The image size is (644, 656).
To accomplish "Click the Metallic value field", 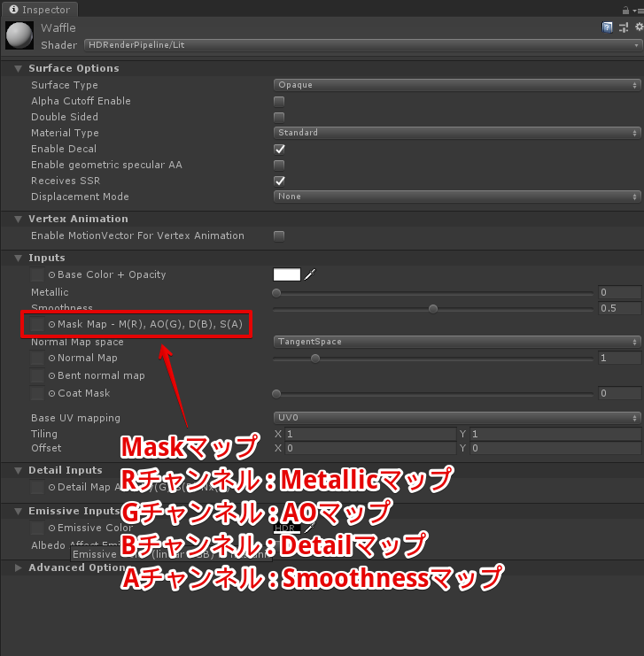I will pyautogui.click(x=620, y=292).
